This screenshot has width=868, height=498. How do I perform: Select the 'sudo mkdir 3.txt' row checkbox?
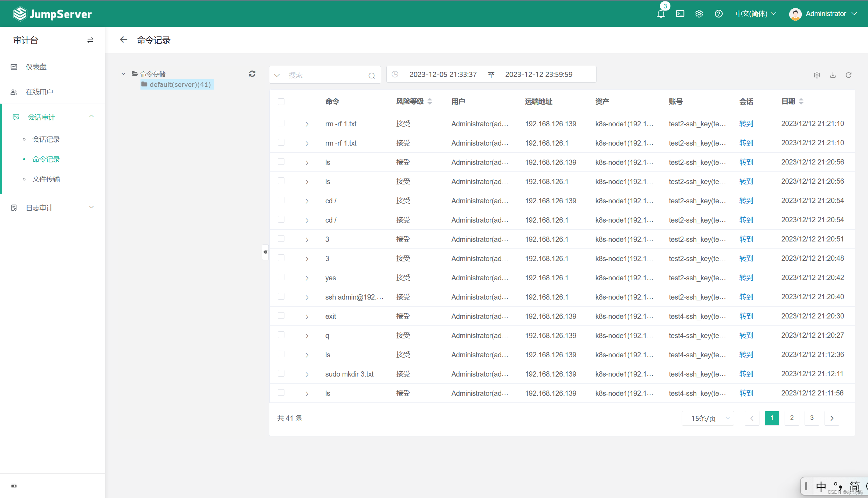pos(281,373)
